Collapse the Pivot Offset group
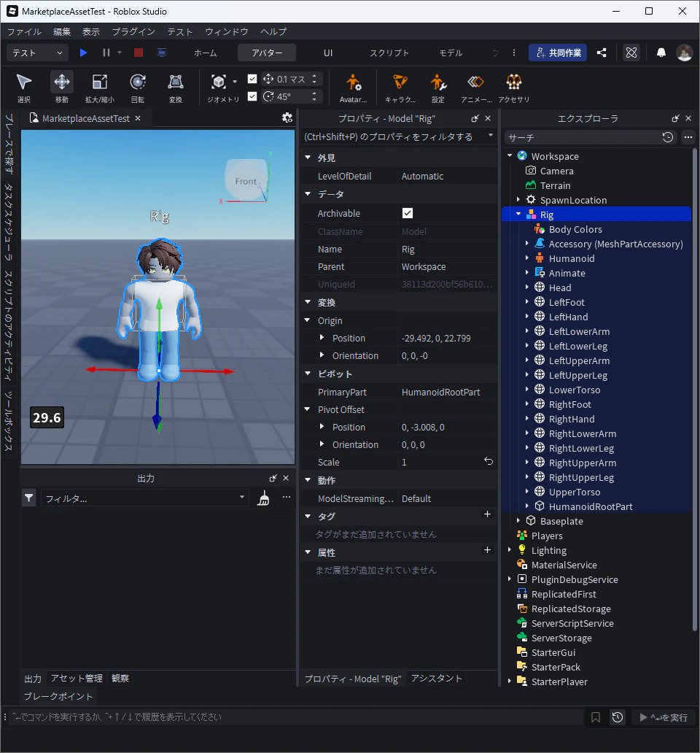700x753 pixels. pyautogui.click(x=308, y=409)
